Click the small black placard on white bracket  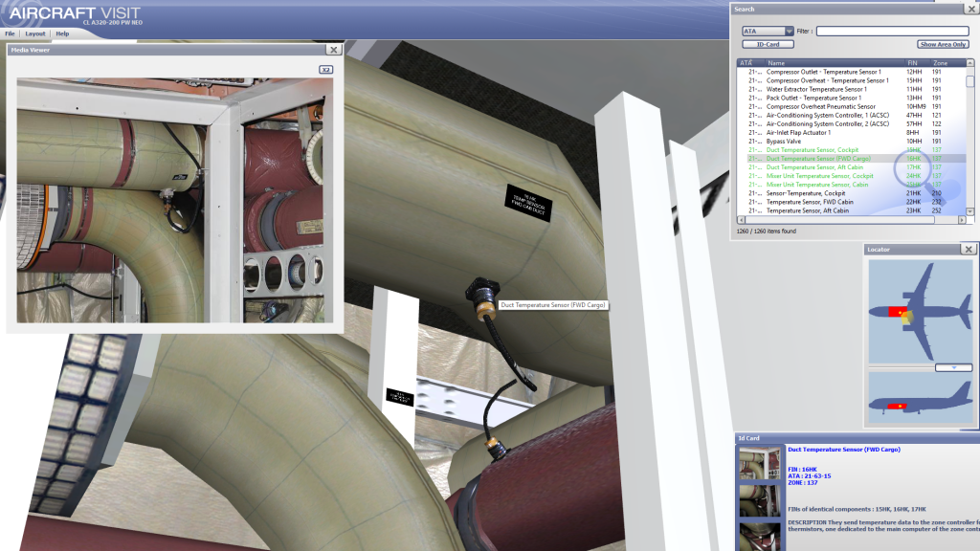pyautogui.click(x=400, y=397)
